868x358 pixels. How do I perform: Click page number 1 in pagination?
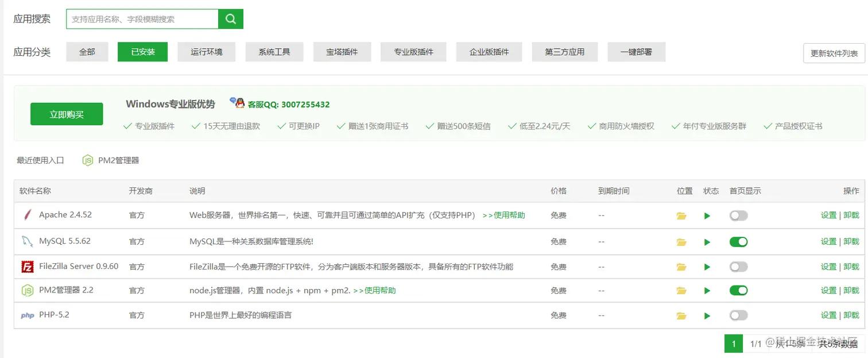[734, 344]
